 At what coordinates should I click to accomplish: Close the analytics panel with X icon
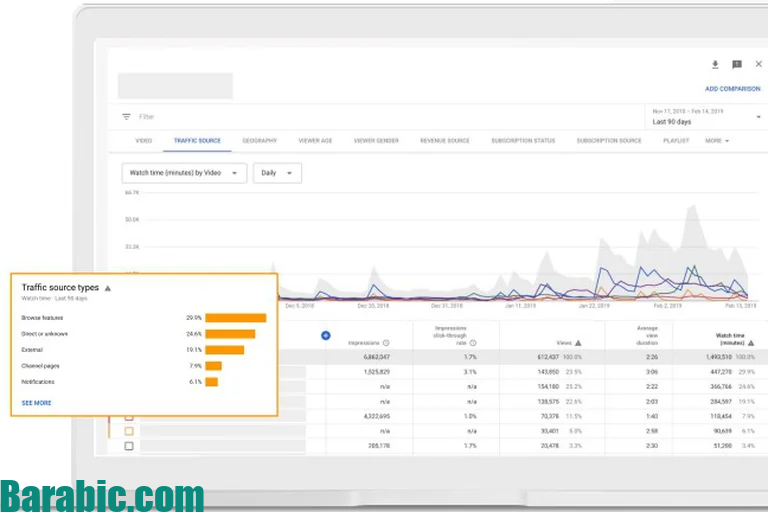tap(758, 64)
